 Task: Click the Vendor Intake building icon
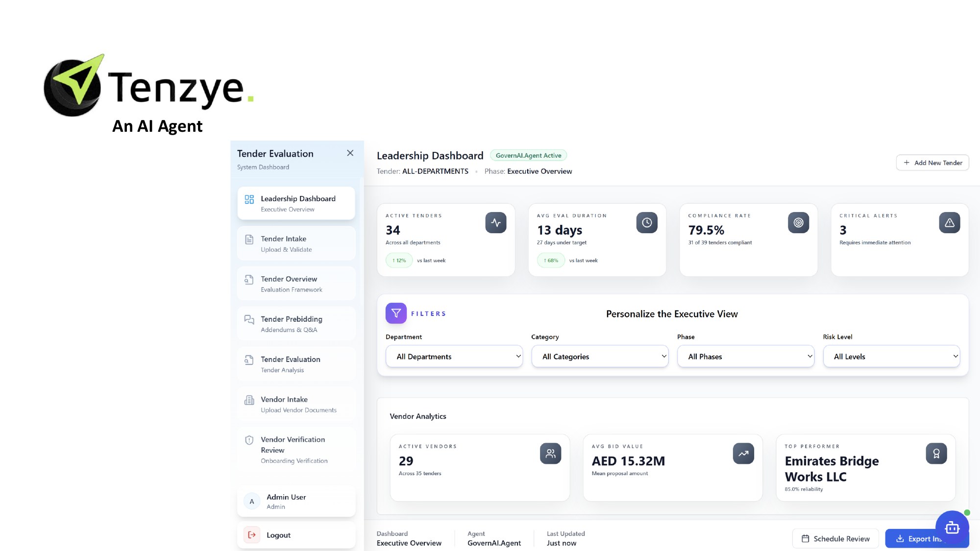coord(249,400)
